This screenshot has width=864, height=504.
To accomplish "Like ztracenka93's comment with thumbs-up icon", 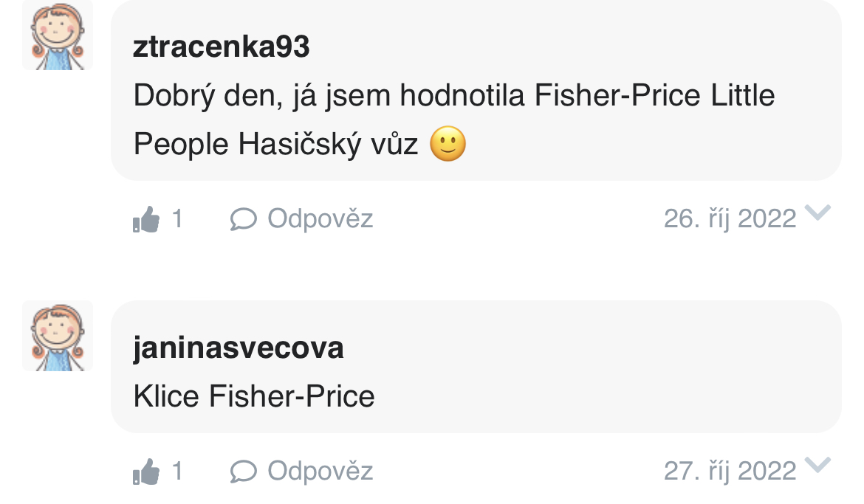I will [x=146, y=219].
